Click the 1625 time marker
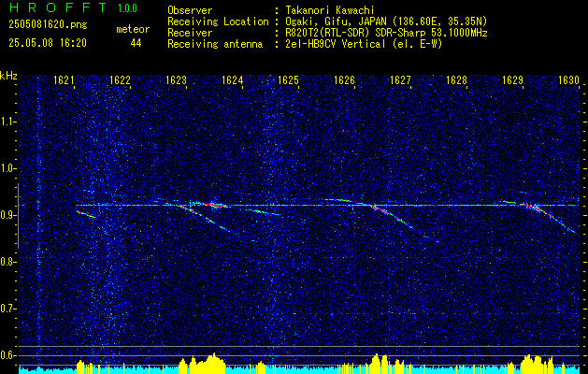 click(x=288, y=79)
